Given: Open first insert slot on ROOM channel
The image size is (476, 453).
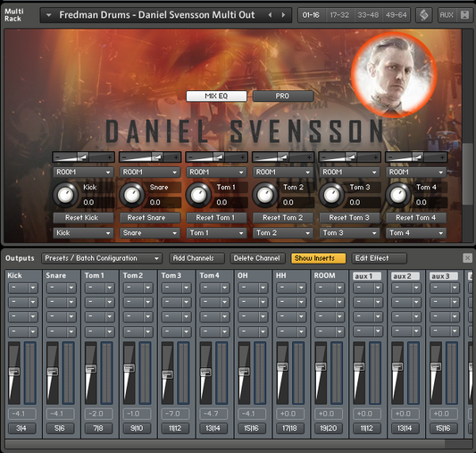Looking at the screenshot, I should (329, 288).
